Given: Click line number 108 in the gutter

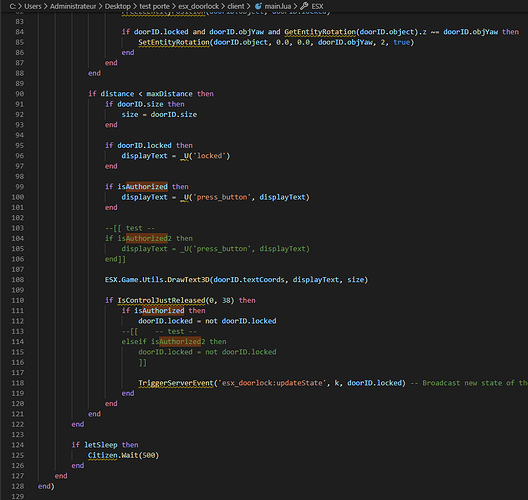Looking at the screenshot, I should (18, 279).
